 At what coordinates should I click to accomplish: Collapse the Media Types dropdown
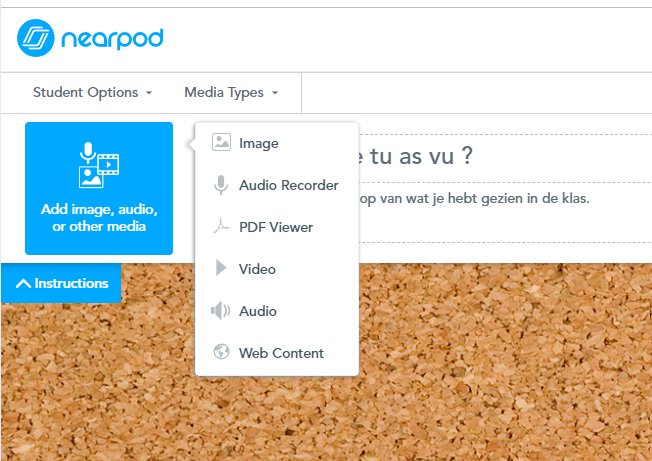pos(231,93)
